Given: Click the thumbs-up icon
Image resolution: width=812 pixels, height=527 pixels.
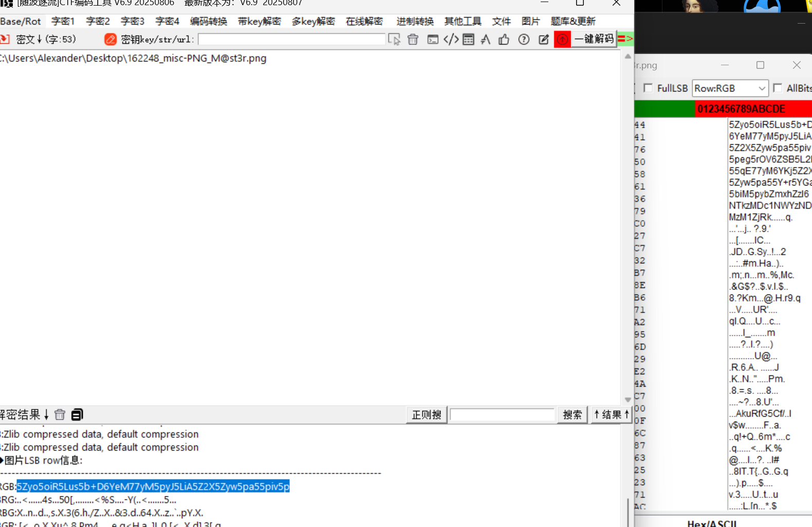Looking at the screenshot, I should 504,39.
